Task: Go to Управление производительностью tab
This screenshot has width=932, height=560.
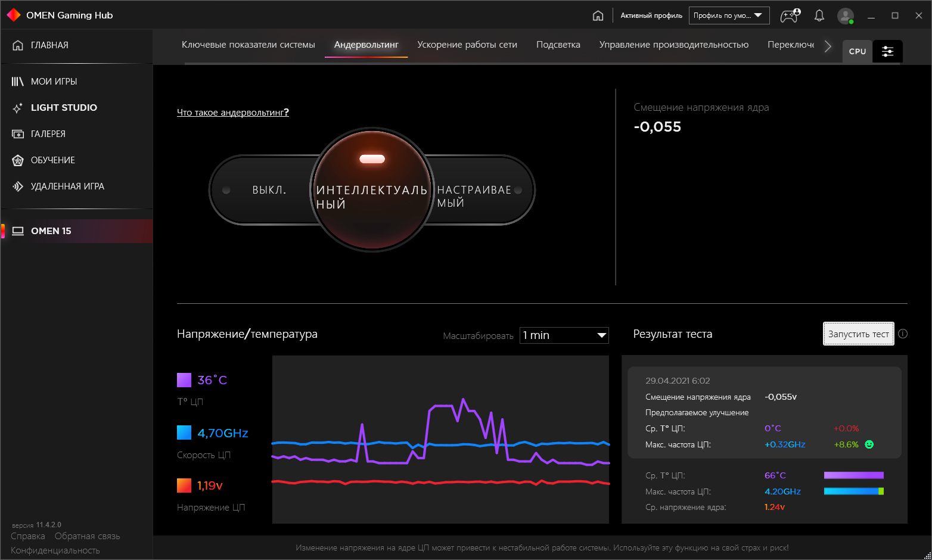Action: [674, 45]
